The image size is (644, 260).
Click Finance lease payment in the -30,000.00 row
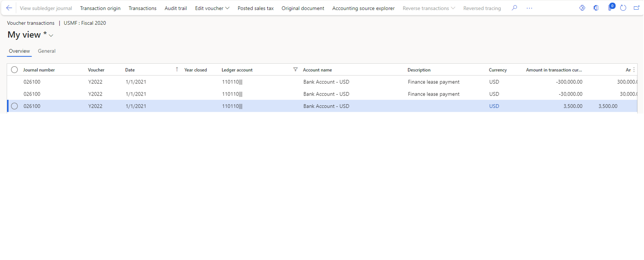[433, 94]
